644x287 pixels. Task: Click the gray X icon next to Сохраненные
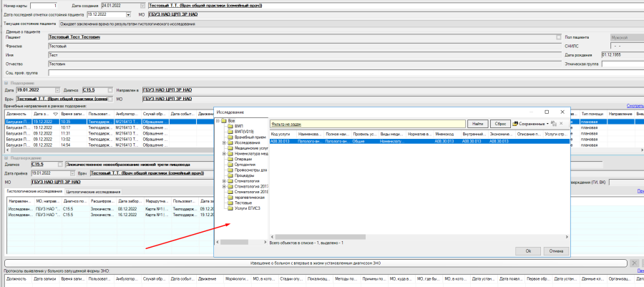pyautogui.click(x=561, y=124)
